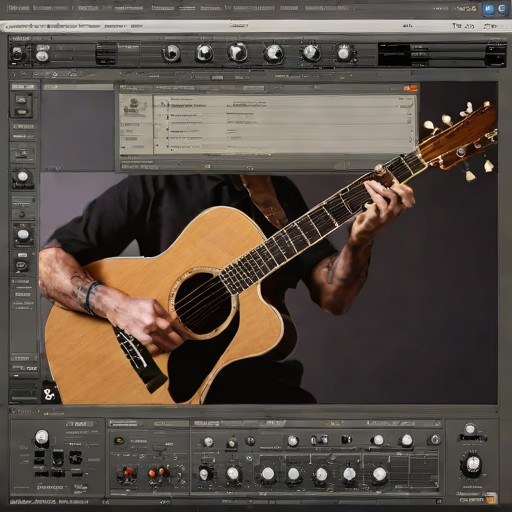Toggle the pair of red LED switches in bottom panel

pos(158,472)
